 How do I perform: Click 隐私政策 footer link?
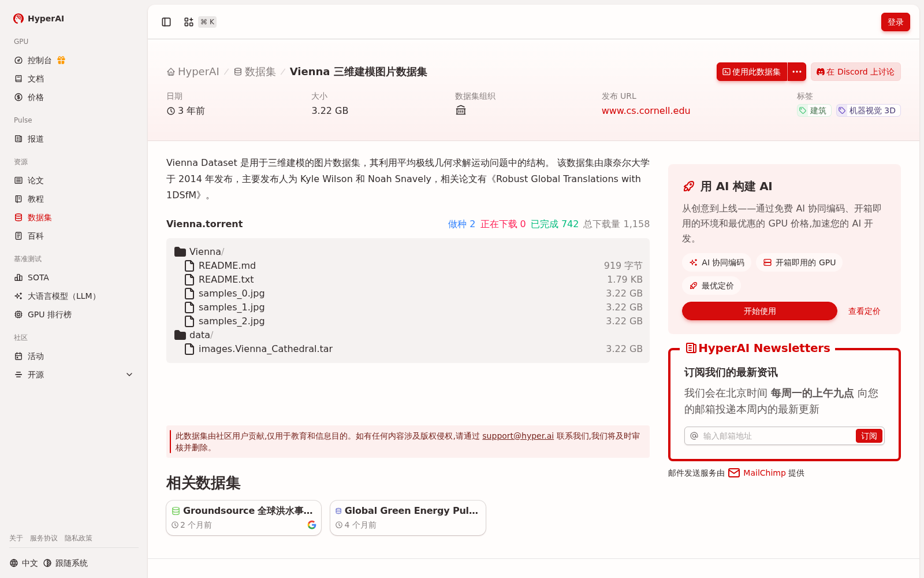pyautogui.click(x=79, y=538)
